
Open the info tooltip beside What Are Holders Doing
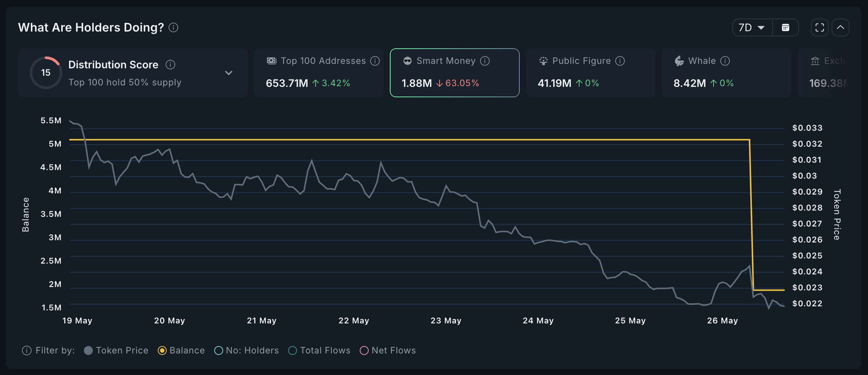[x=173, y=27]
